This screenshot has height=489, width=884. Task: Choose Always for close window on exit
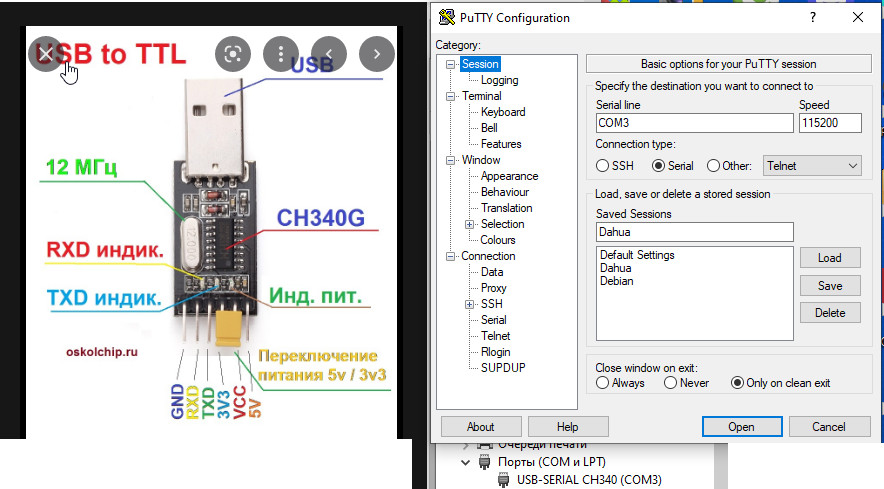[x=602, y=383]
